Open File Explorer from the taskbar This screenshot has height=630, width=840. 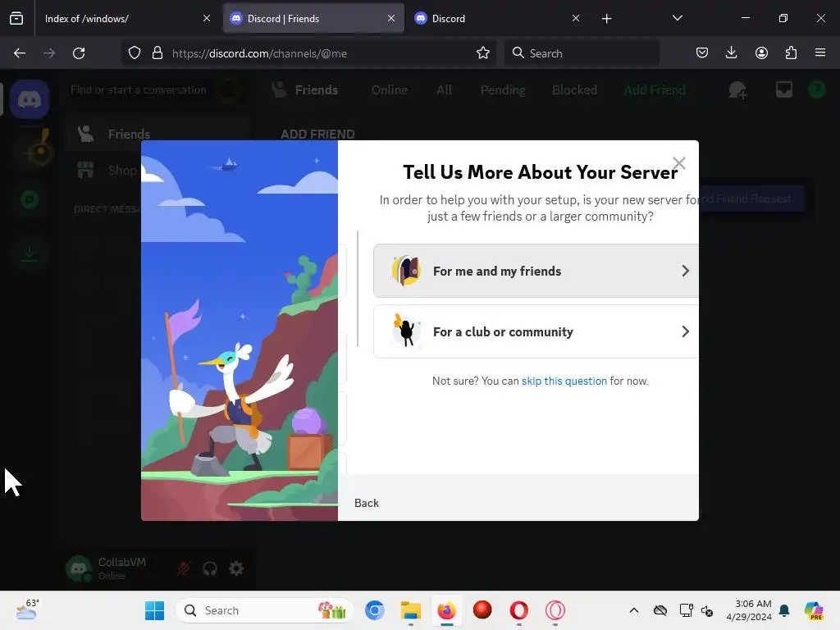411,610
